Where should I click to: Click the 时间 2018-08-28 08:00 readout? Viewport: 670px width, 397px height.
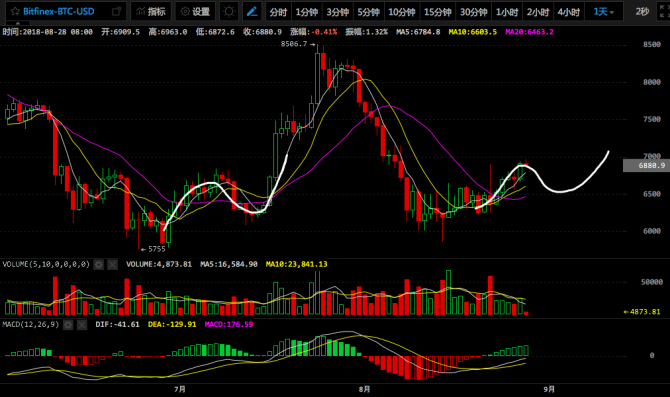(x=47, y=32)
